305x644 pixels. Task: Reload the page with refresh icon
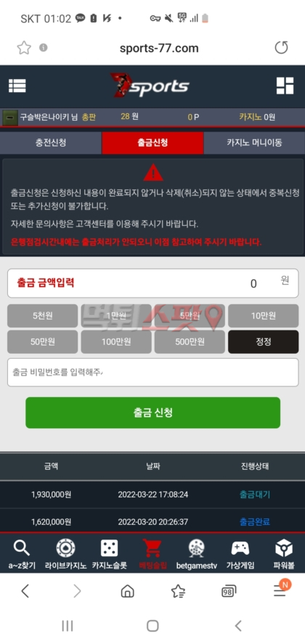pyautogui.click(x=281, y=48)
